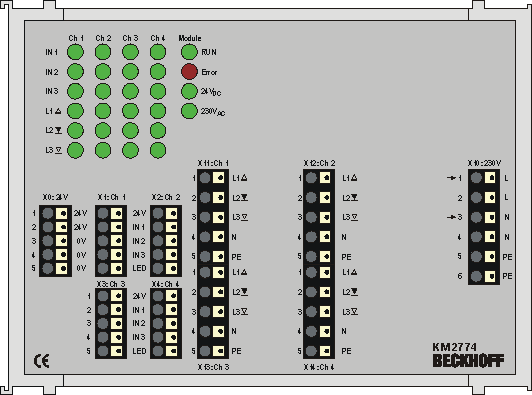Click the PE terminal 5 of X13 Ch 3
Screen dimensions: 532x395
click(x=212, y=351)
